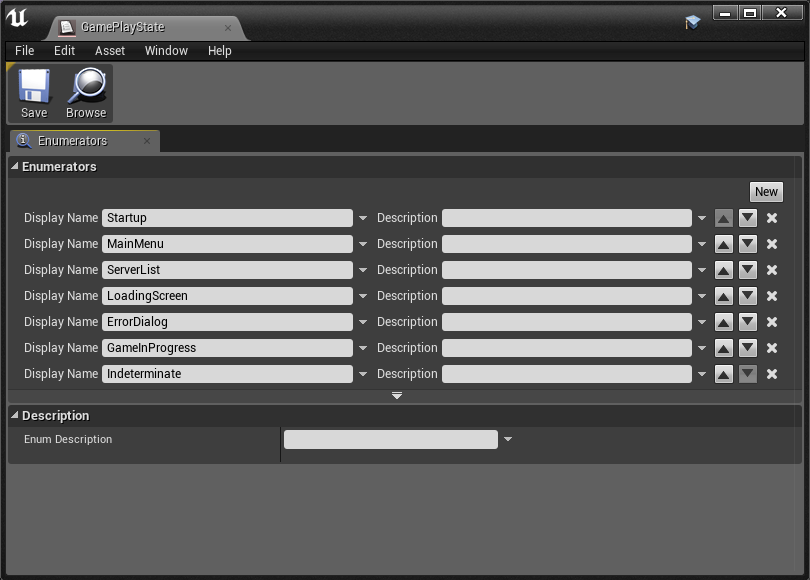This screenshot has height=580, width=810.
Task: Close the GamePlayState tab
Action: coord(228,28)
